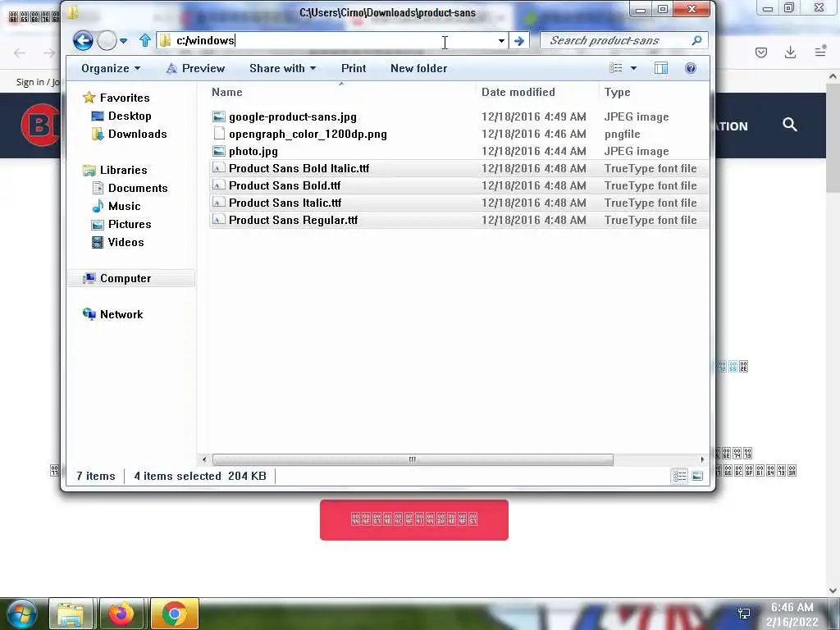Open the Organize menu
Screen dimensions: 840x630
pos(111,69)
